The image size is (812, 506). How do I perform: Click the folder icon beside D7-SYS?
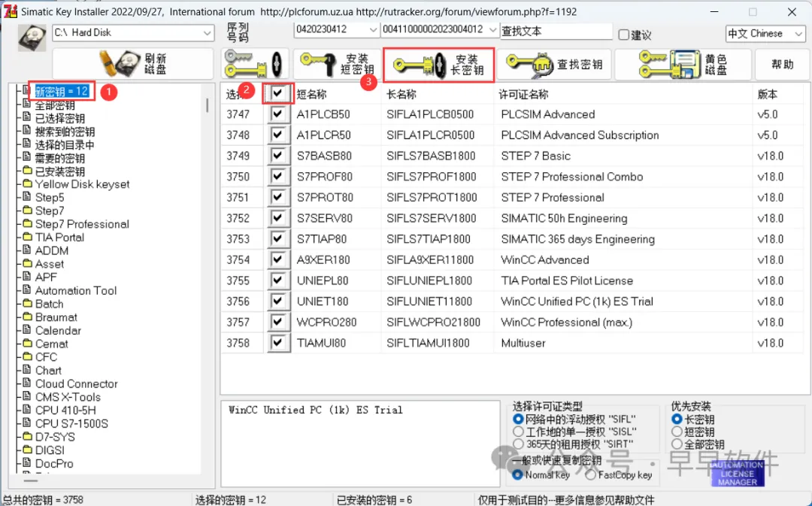[x=27, y=437]
